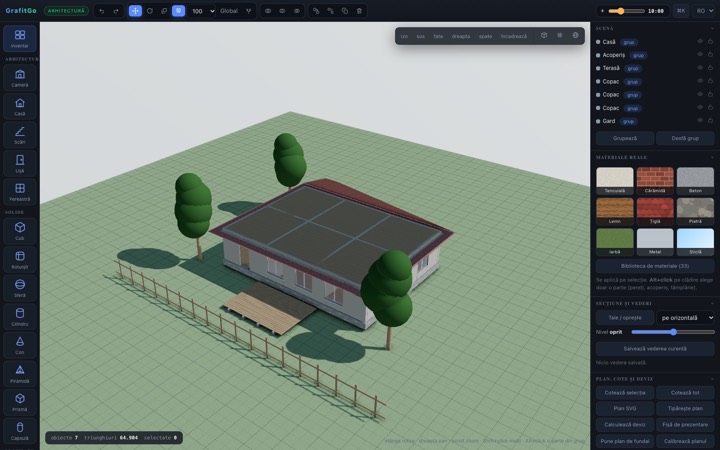
Task: Activate the rotate gizmo tool
Action: (150, 11)
